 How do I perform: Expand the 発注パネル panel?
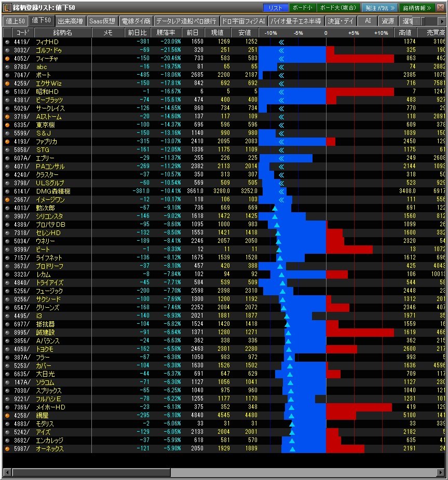380,8
